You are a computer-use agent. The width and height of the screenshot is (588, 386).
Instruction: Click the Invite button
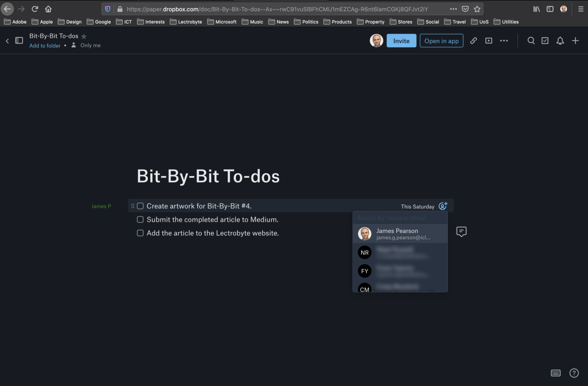point(401,41)
